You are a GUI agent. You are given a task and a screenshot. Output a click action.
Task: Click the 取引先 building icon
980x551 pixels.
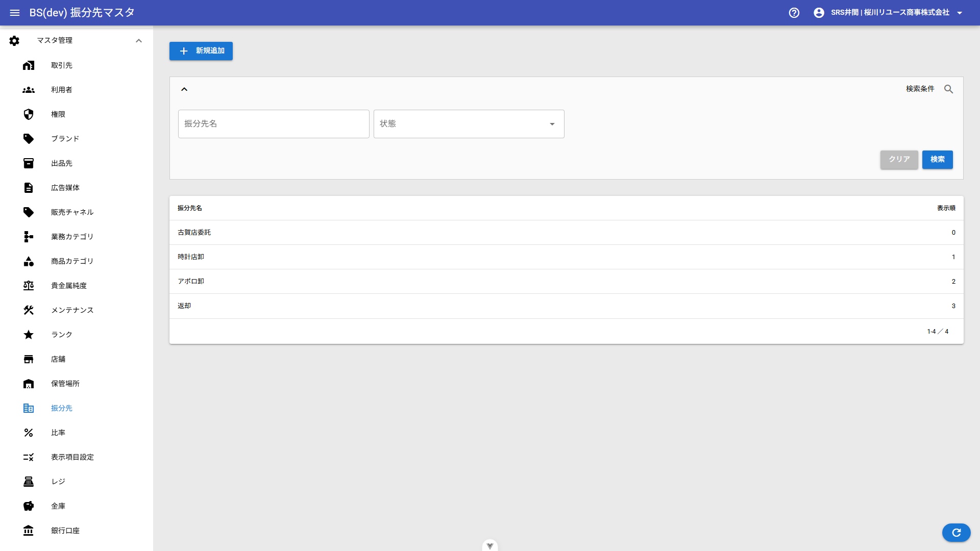29,65
